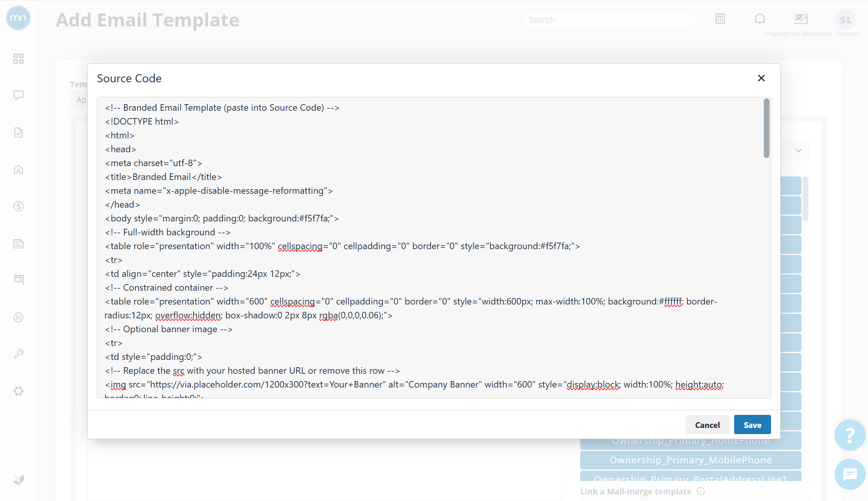Image resolution: width=868 pixels, height=501 pixels.
Task: Click the merge field list scrollbar
Action: coord(806,199)
